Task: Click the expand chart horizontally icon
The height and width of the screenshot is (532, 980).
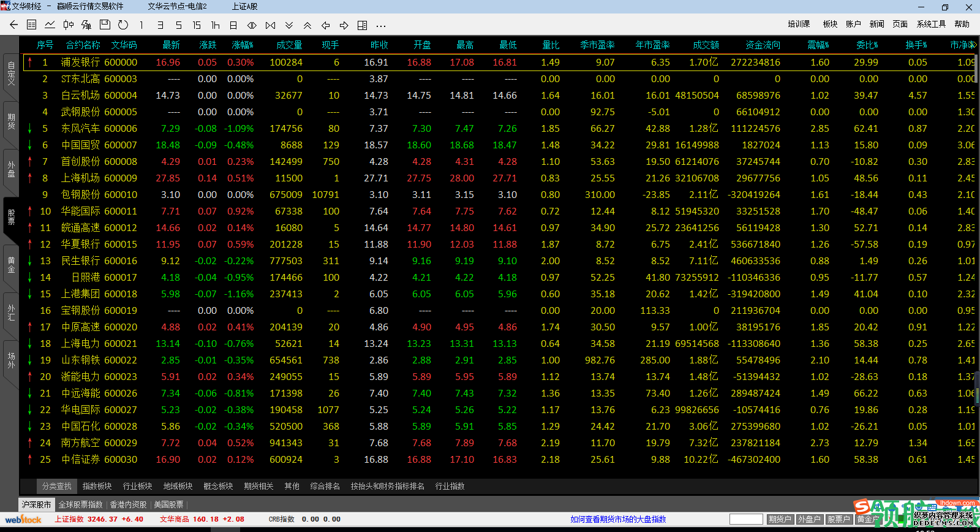Action: point(252,25)
